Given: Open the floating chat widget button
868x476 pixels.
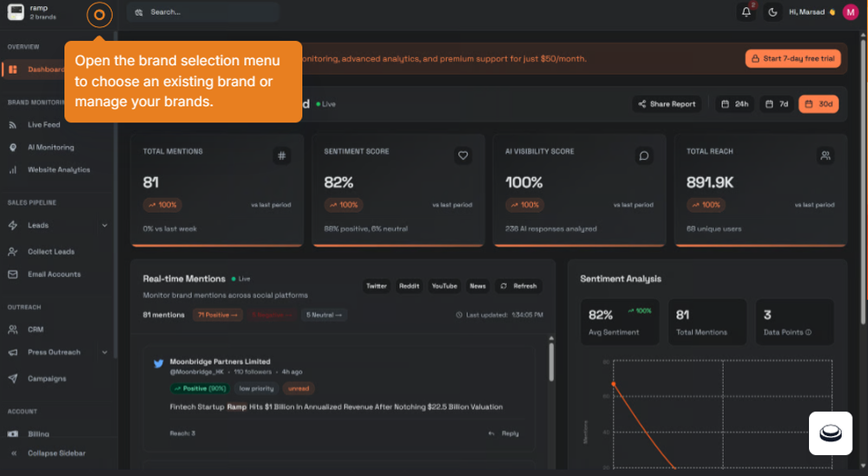Looking at the screenshot, I should 831,433.
